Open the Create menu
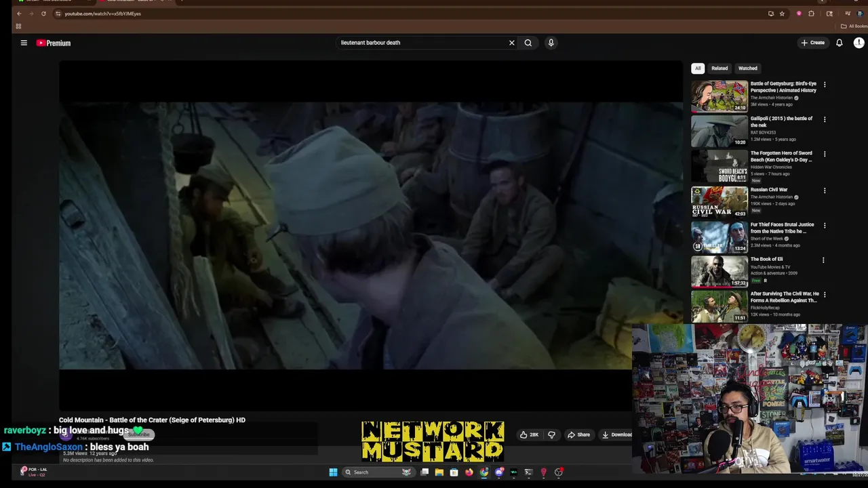 point(812,43)
